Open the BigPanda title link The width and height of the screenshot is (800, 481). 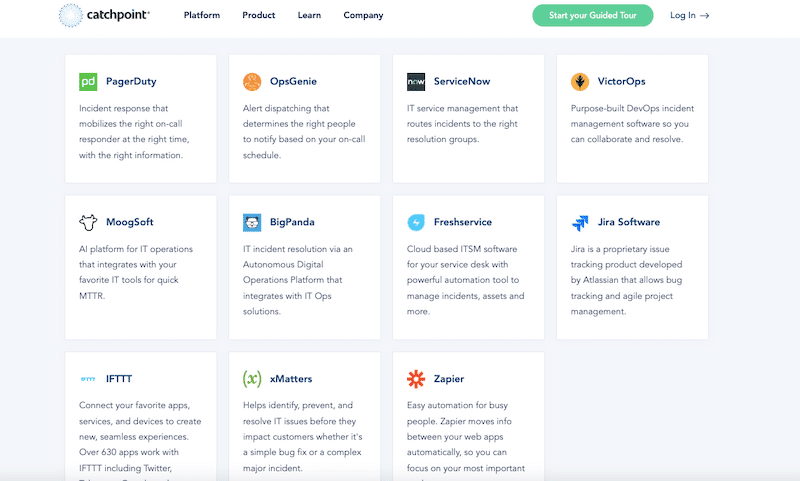(x=292, y=222)
